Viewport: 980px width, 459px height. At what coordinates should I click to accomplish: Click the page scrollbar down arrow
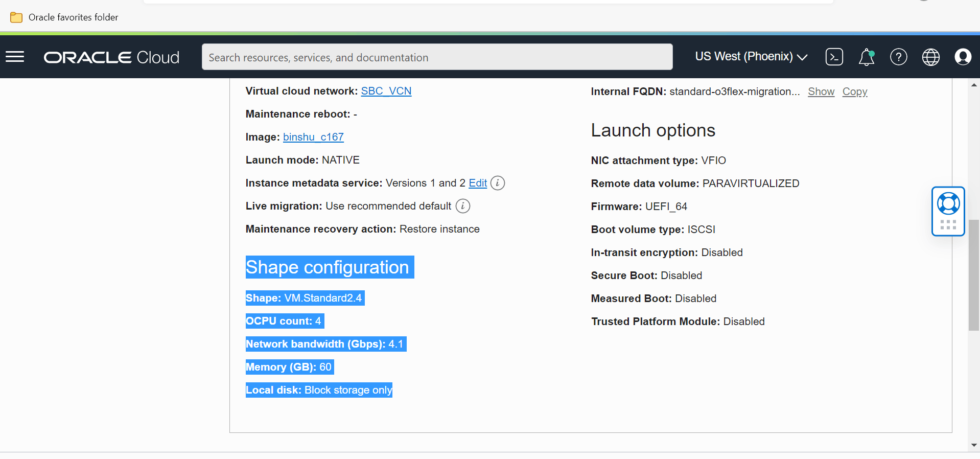[x=974, y=445]
